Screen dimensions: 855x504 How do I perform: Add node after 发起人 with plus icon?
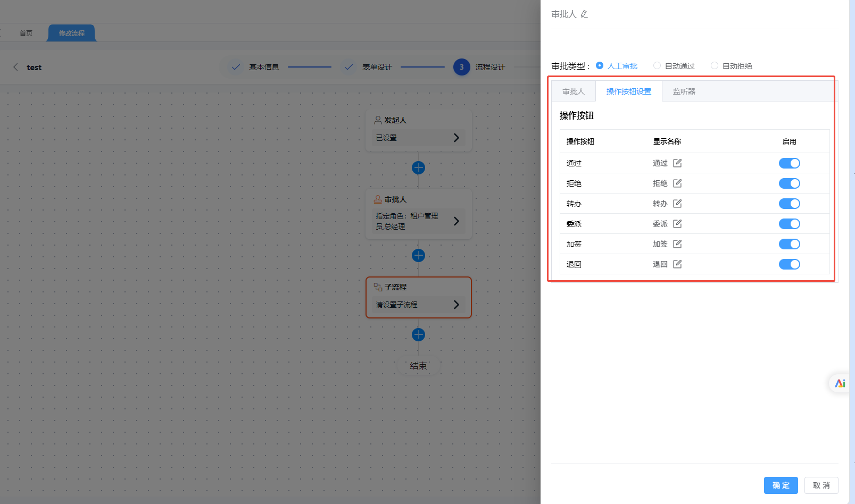(419, 168)
